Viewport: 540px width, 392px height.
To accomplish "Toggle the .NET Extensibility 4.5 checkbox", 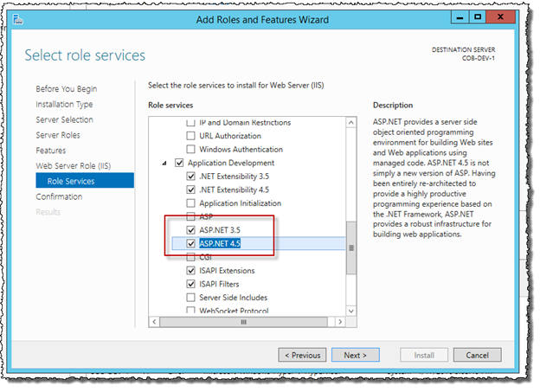I will point(190,190).
